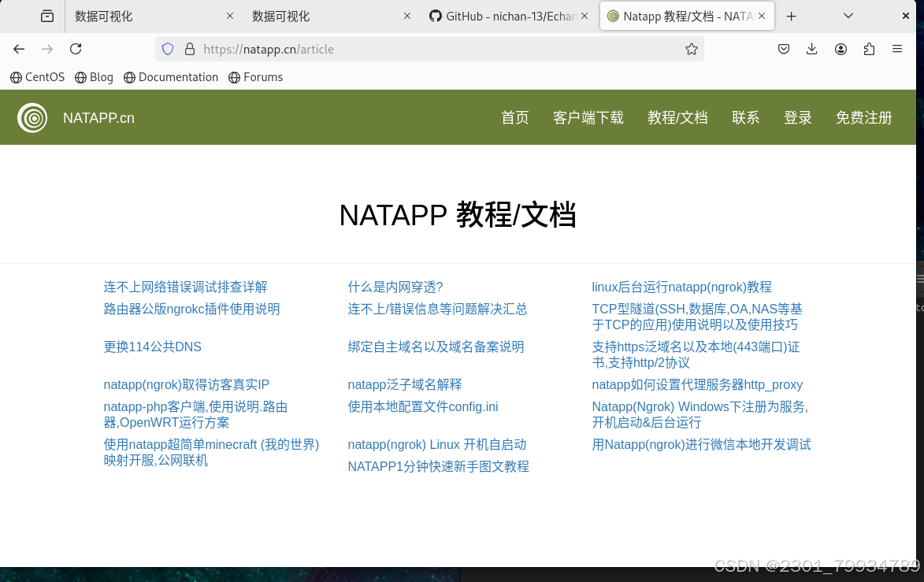Close the first 数据可视化 tab

tap(230, 16)
